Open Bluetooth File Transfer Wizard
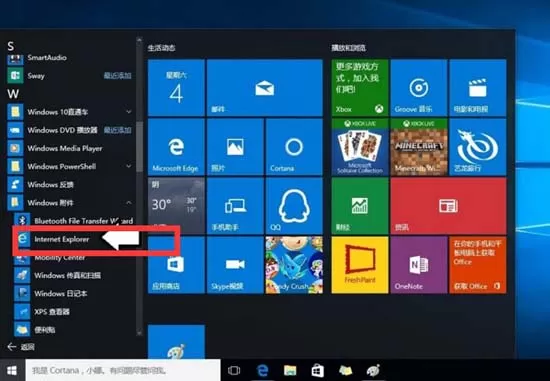Viewport: 550px width, 381px height. tap(83, 221)
